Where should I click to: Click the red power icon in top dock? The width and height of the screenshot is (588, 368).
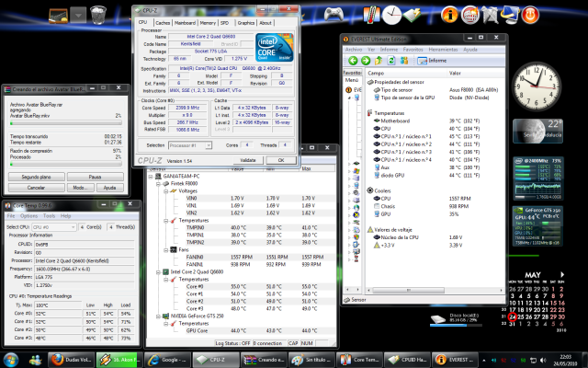click(530, 15)
